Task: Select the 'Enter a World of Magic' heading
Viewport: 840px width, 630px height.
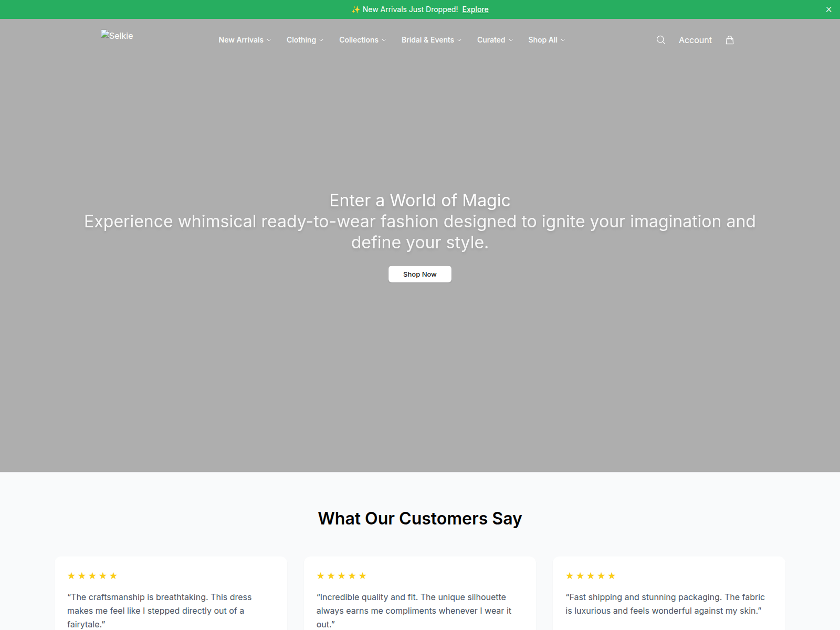Action: click(420, 201)
